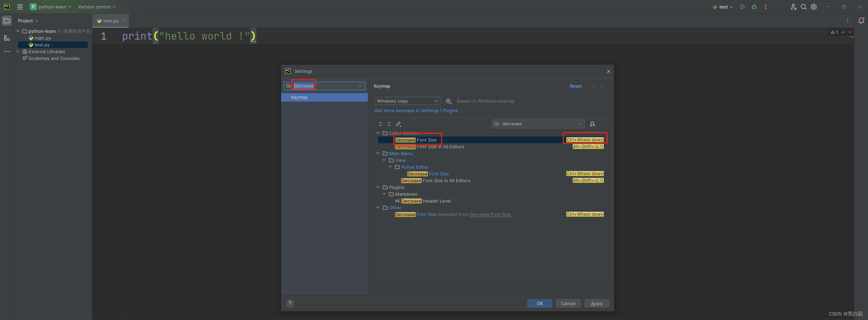Expand the External Libraries node

pyautogui.click(x=18, y=51)
